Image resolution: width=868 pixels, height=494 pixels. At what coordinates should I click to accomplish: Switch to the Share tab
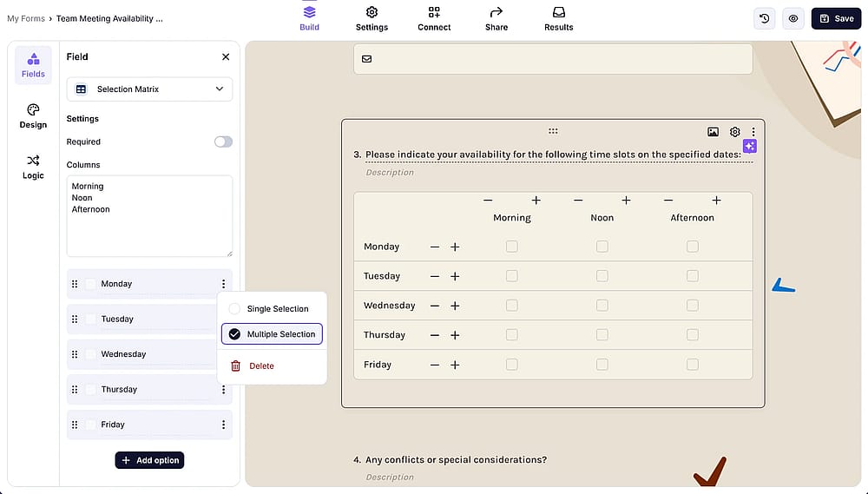pyautogui.click(x=496, y=18)
